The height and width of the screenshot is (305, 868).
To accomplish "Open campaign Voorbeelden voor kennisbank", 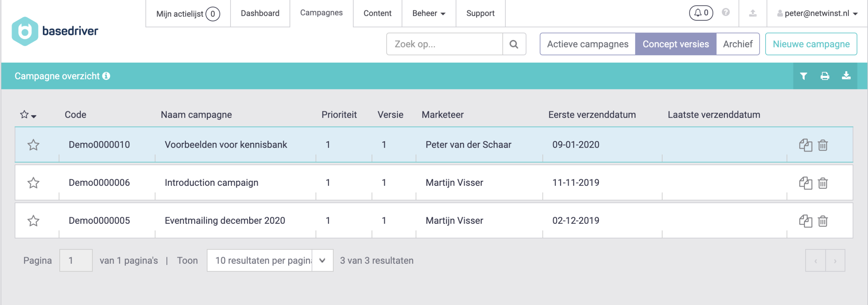I will [x=226, y=145].
